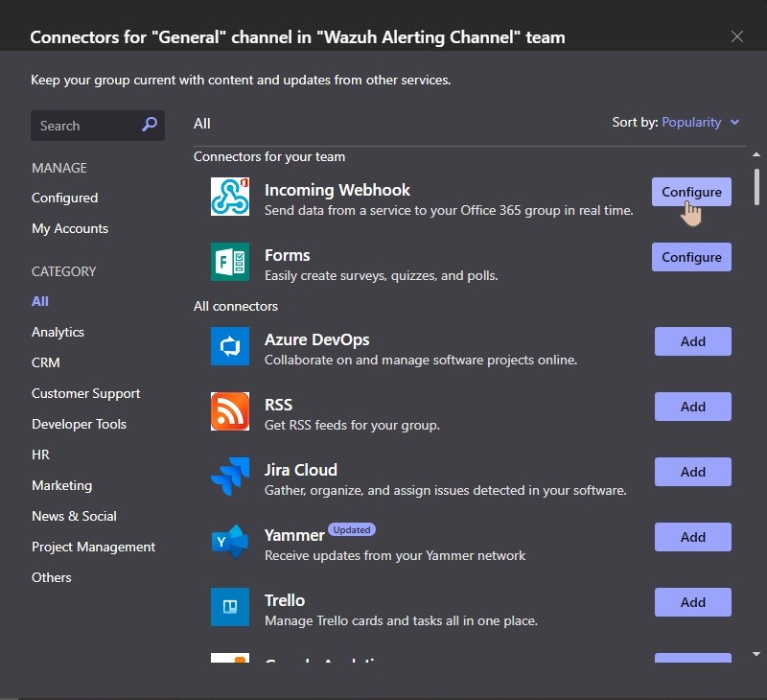Click the Forms connector icon

(x=230, y=262)
